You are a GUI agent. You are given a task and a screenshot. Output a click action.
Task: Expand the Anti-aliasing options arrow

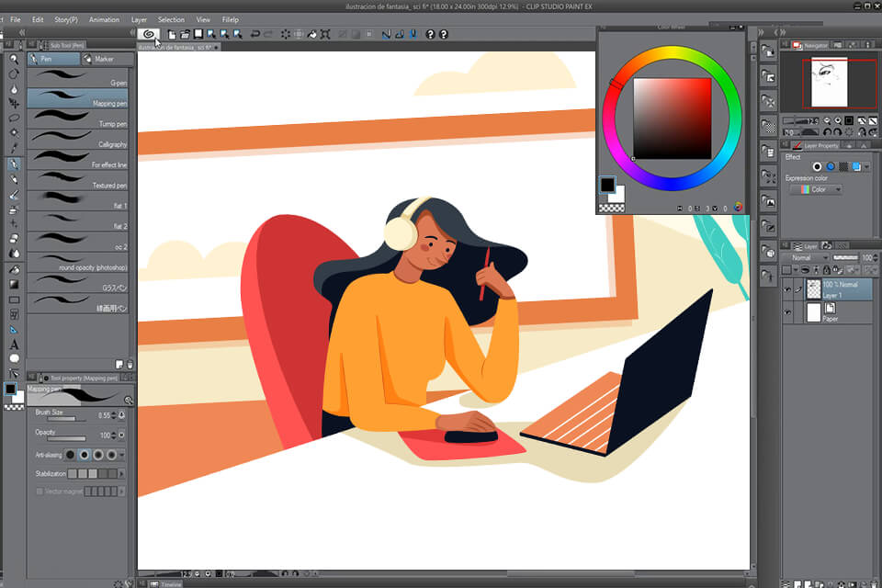[x=122, y=455]
